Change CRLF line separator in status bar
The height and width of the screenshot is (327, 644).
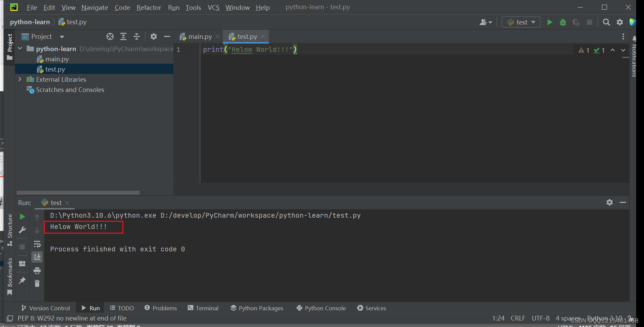[518, 318]
